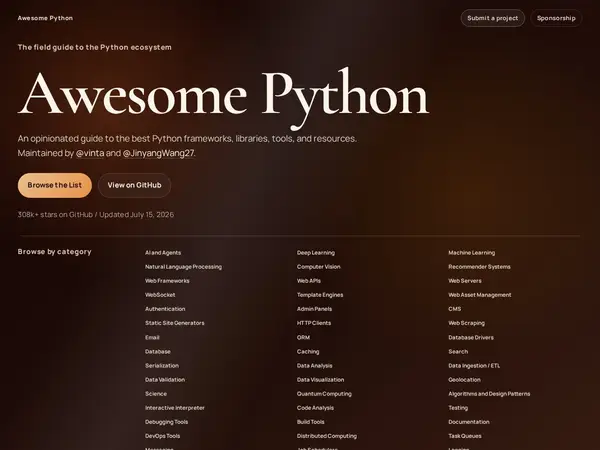Open the Email category link
600x450 pixels.
[x=152, y=338]
